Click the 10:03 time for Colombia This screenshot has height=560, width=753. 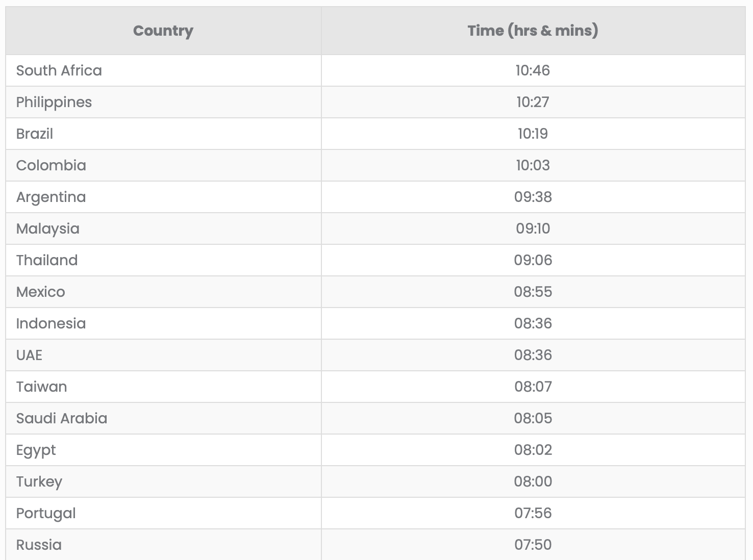(533, 165)
